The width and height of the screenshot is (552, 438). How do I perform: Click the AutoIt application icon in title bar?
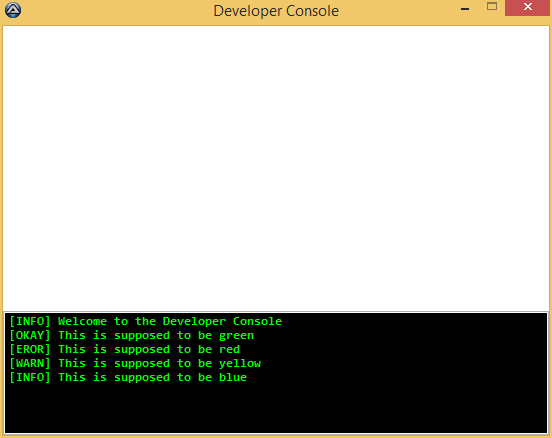[13, 10]
